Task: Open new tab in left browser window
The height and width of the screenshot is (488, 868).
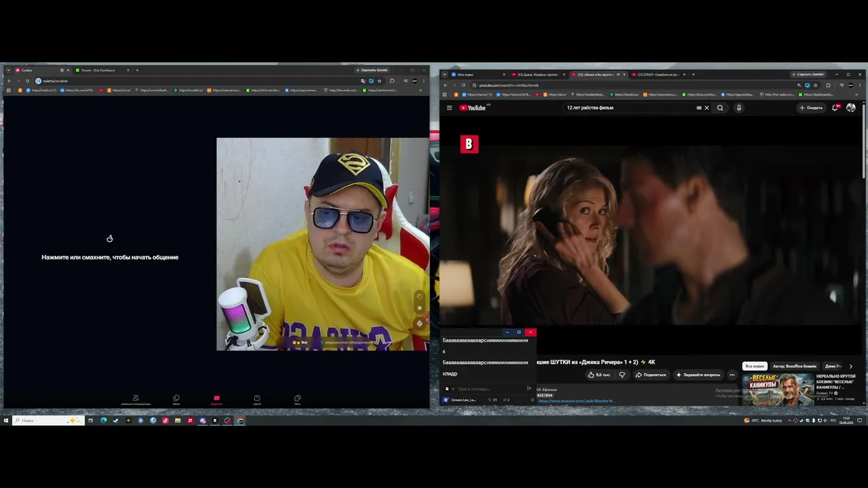Action: 137,70
